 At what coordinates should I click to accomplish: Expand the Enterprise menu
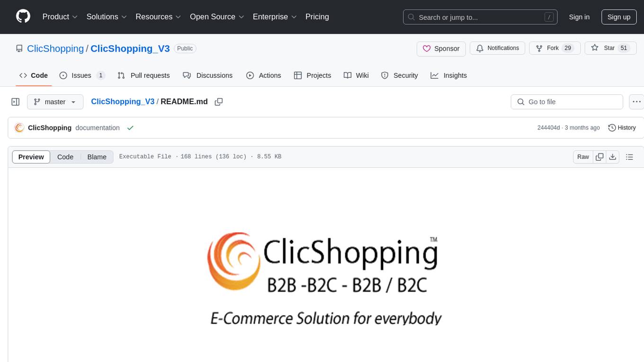point(275,17)
